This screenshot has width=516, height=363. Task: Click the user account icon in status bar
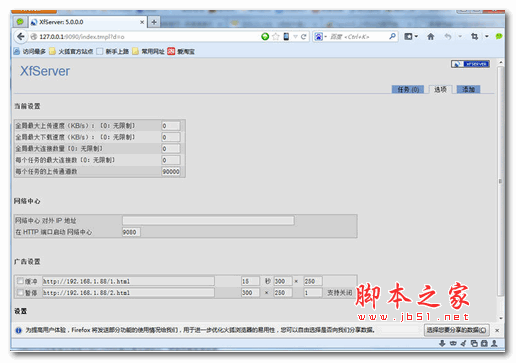point(495,343)
